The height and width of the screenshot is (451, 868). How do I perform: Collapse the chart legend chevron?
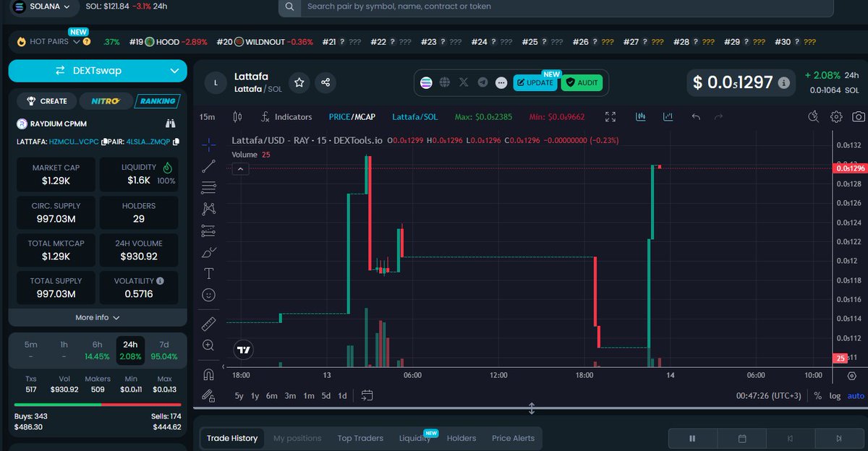pyautogui.click(x=241, y=169)
